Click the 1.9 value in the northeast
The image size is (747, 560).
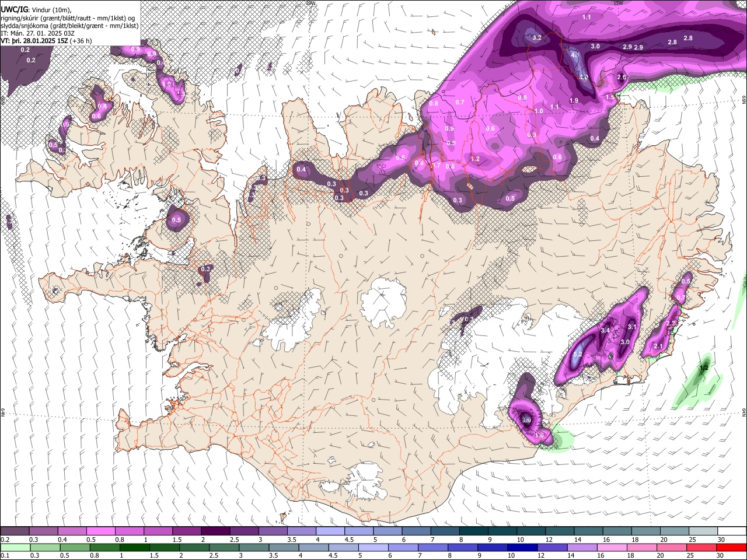pyautogui.click(x=574, y=101)
